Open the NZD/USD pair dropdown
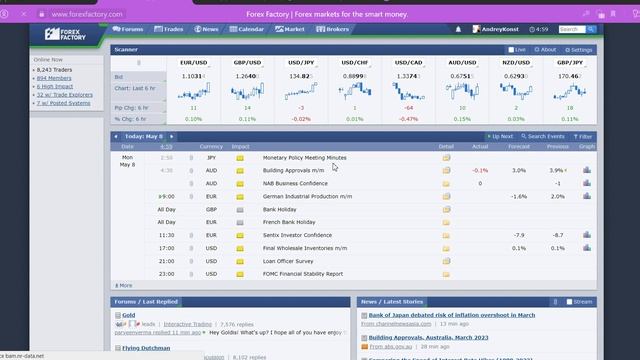Viewport: 640px width, 360px height. tap(516, 63)
